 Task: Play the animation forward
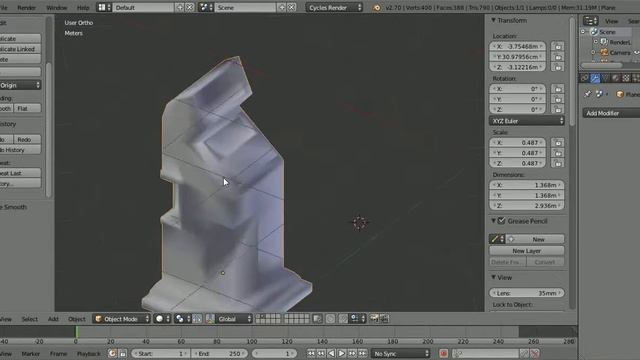pyautogui.click(x=342, y=353)
